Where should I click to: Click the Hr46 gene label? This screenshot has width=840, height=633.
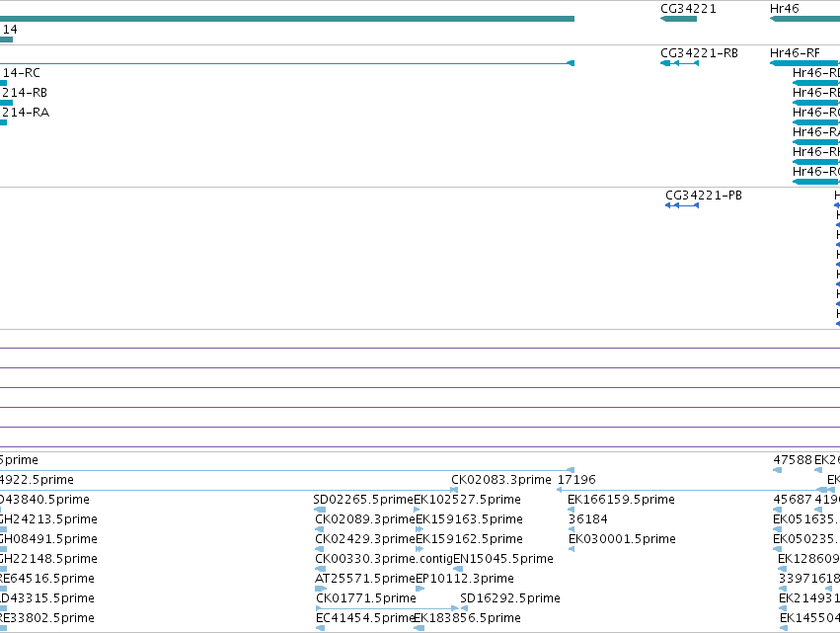784,9
